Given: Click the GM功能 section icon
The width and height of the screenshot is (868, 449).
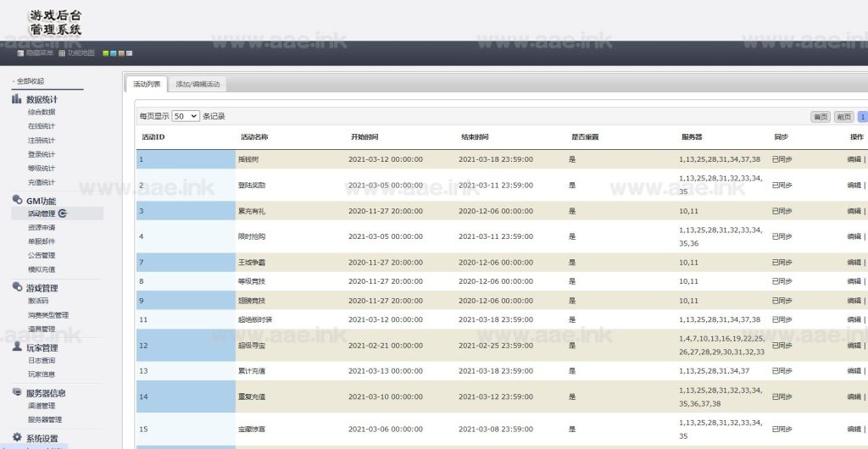Looking at the screenshot, I should click(17, 201).
